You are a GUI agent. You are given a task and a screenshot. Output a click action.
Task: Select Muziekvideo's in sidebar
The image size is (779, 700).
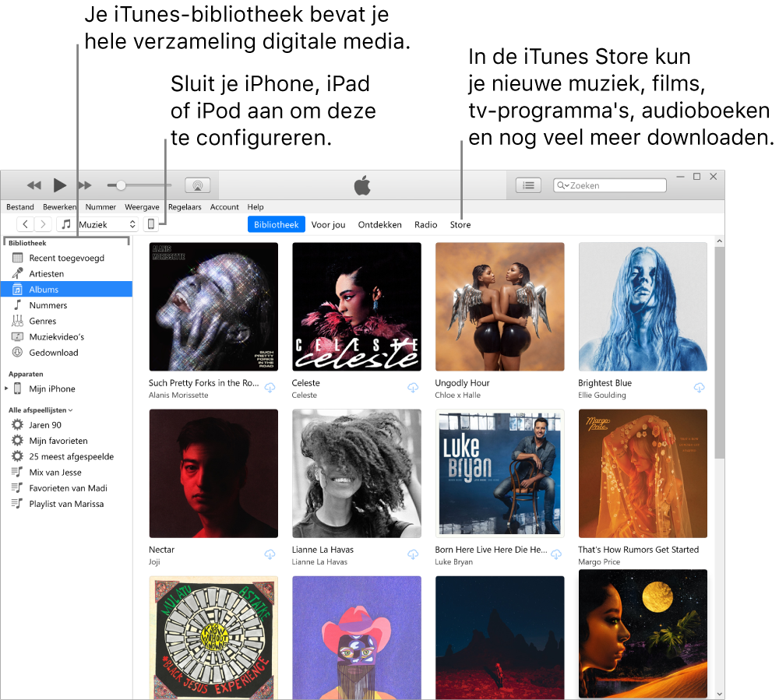[66, 337]
